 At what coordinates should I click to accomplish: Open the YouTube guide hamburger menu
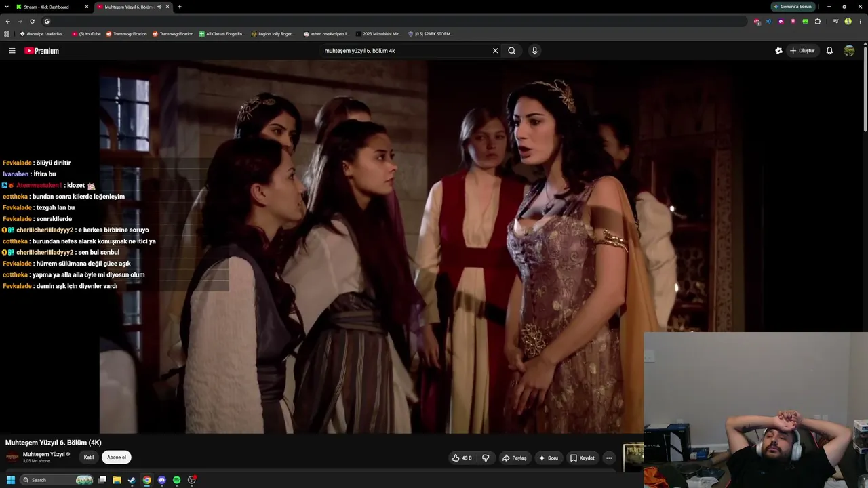coord(12,51)
